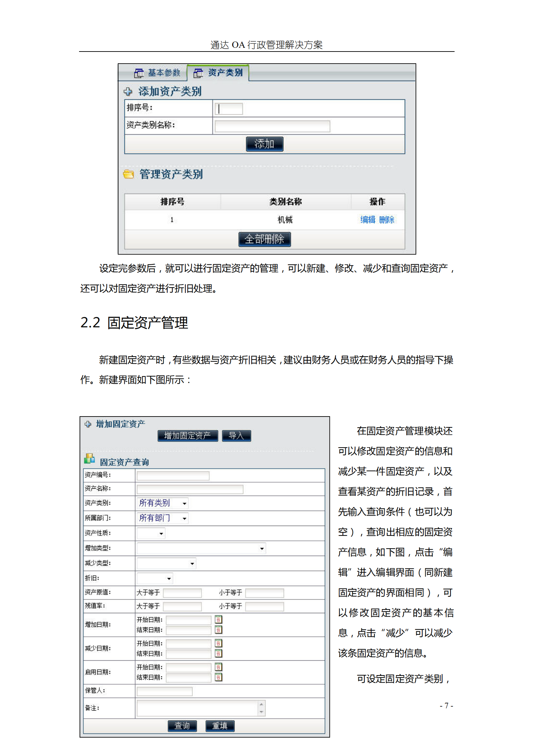
Task: Open calendar for 减少日期 开始日期
Action: point(218,643)
